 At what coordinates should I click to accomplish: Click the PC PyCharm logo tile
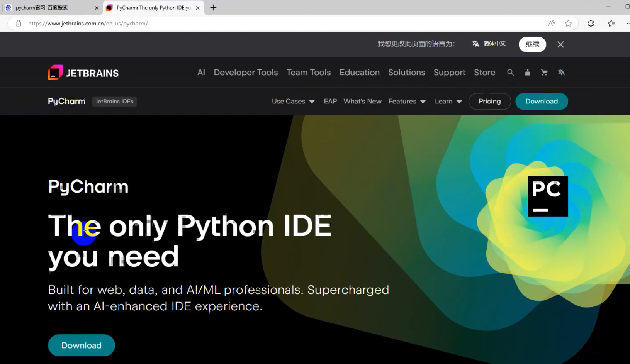pyautogui.click(x=548, y=196)
